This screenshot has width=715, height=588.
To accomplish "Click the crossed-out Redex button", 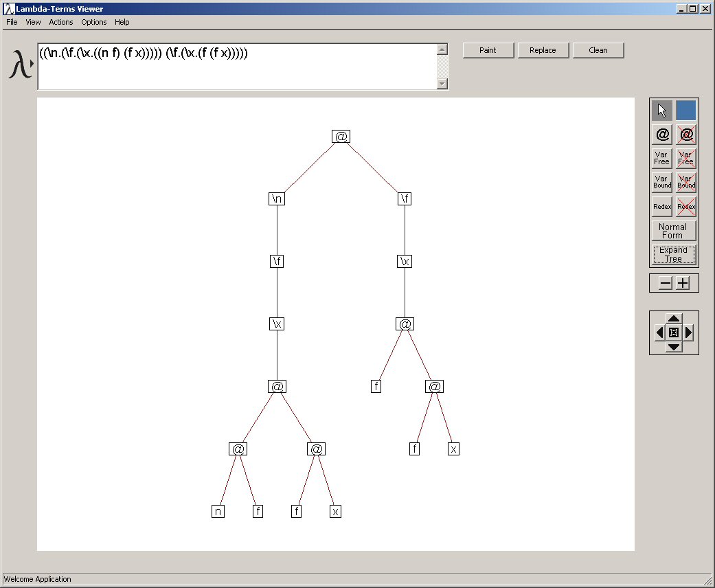I will (x=685, y=206).
